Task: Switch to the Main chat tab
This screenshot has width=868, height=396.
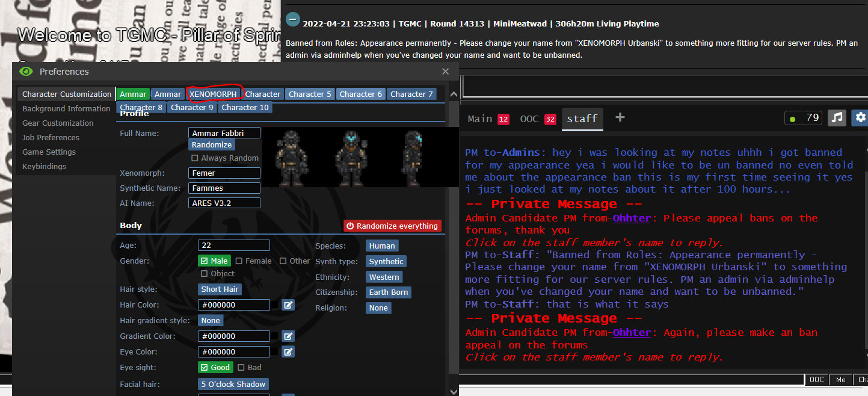Action: tap(488, 119)
